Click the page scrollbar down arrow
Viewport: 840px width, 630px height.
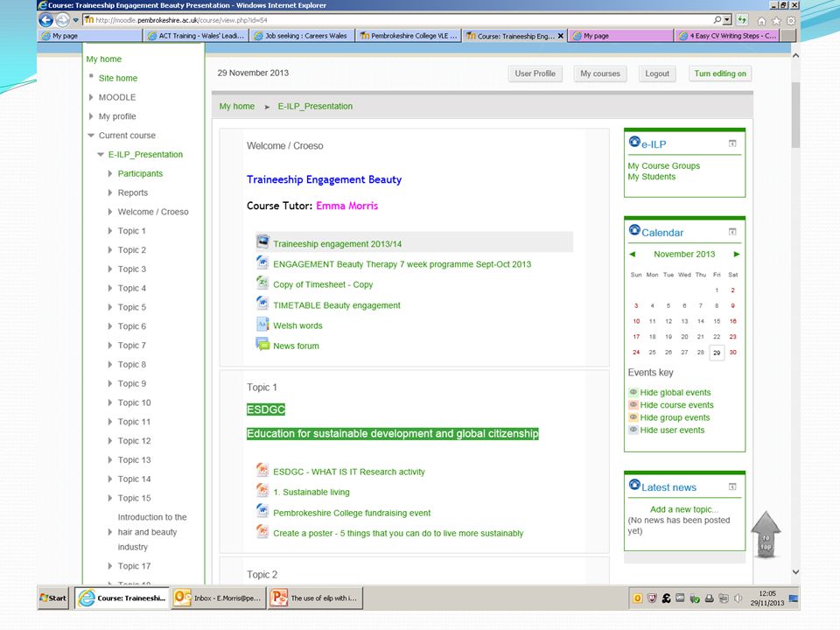[x=795, y=571]
